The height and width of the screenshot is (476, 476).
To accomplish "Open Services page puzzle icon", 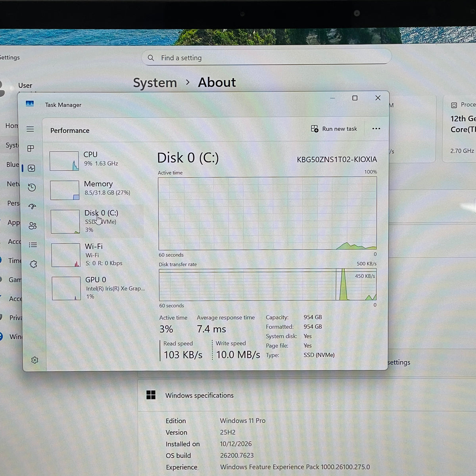I will tap(33, 264).
